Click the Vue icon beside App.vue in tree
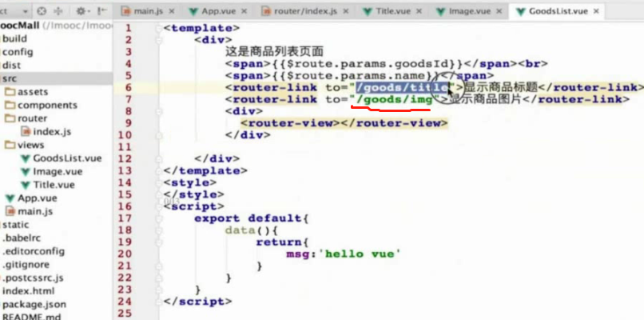644x320 pixels. [10, 198]
